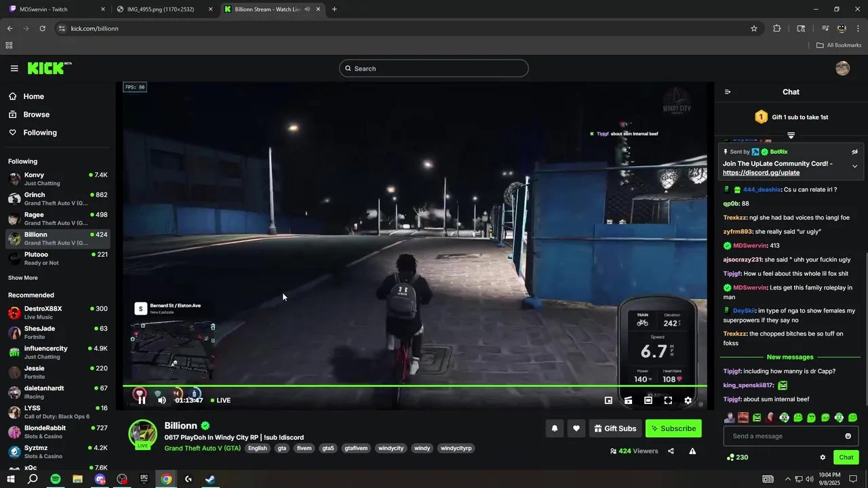Open Discord from the taskbar
This screenshot has width=868, height=488.
coord(100,479)
